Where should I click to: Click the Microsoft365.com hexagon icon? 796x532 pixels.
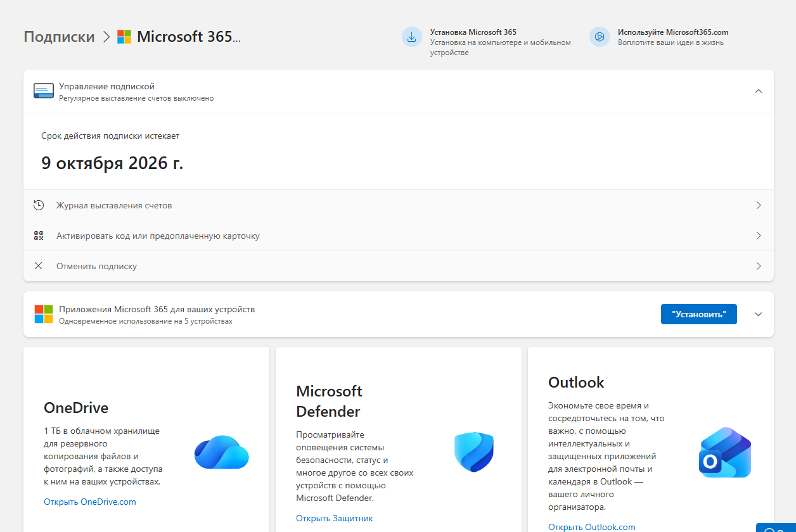point(599,37)
